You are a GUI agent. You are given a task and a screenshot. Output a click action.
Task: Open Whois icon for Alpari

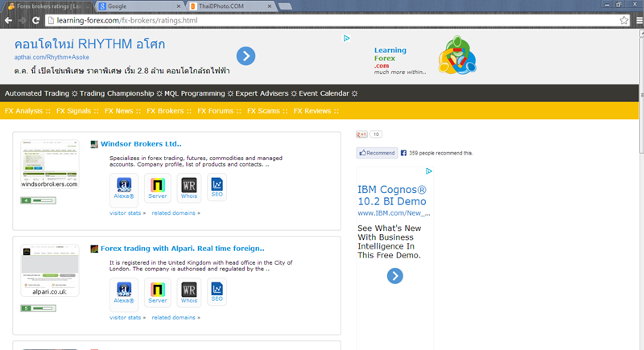coord(189,292)
